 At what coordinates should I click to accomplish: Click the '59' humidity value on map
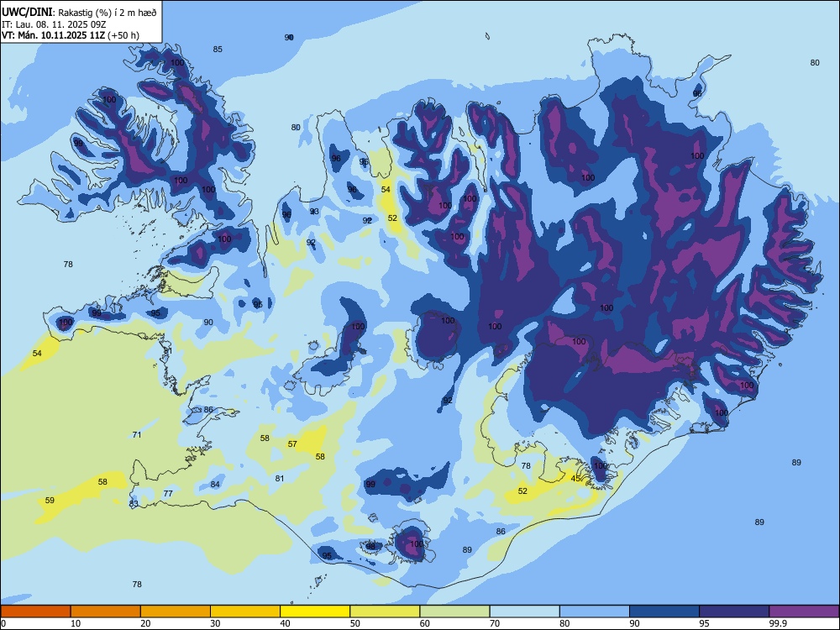click(50, 501)
